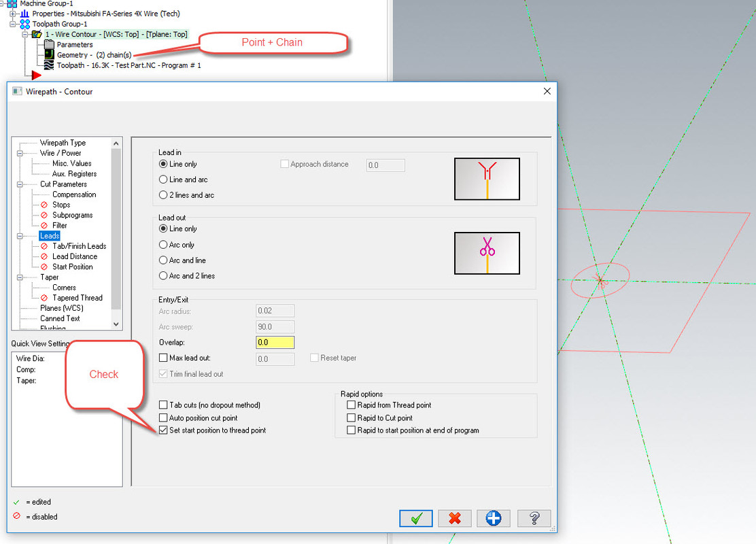Click the Toolpath Group-1 icon
756x544 pixels.
click(x=25, y=24)
